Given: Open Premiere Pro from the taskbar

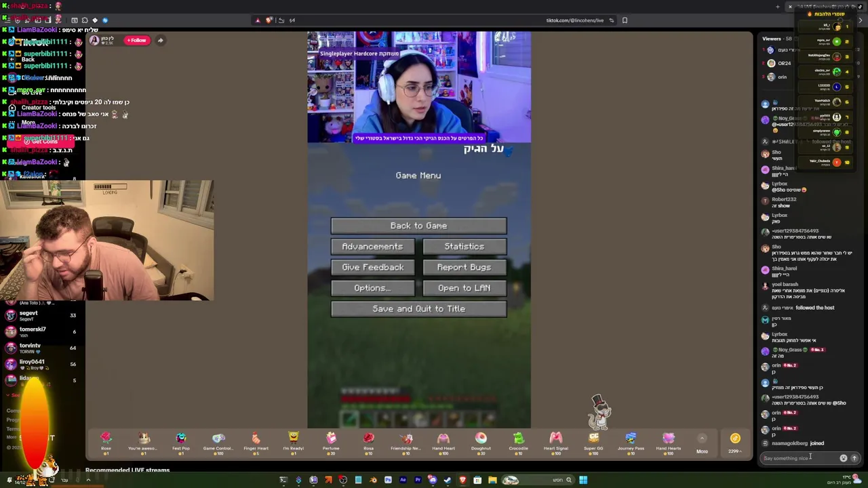Looking at the screenshot, I should coord(418,480).
